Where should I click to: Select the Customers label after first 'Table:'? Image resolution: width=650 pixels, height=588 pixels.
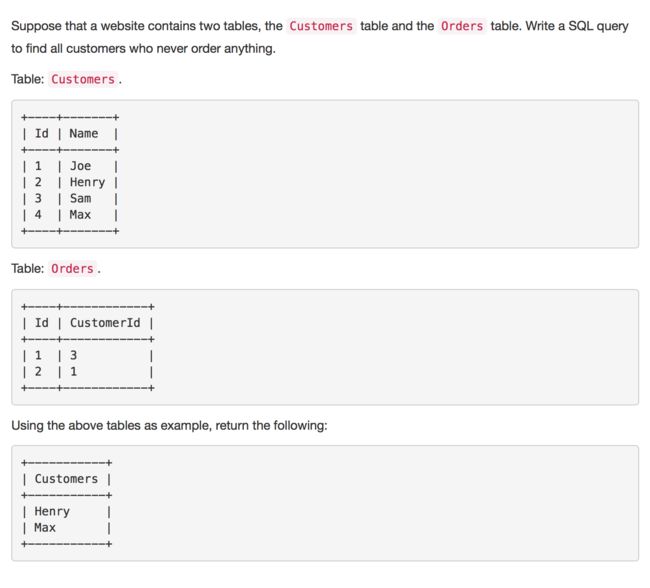coord(83,79)
